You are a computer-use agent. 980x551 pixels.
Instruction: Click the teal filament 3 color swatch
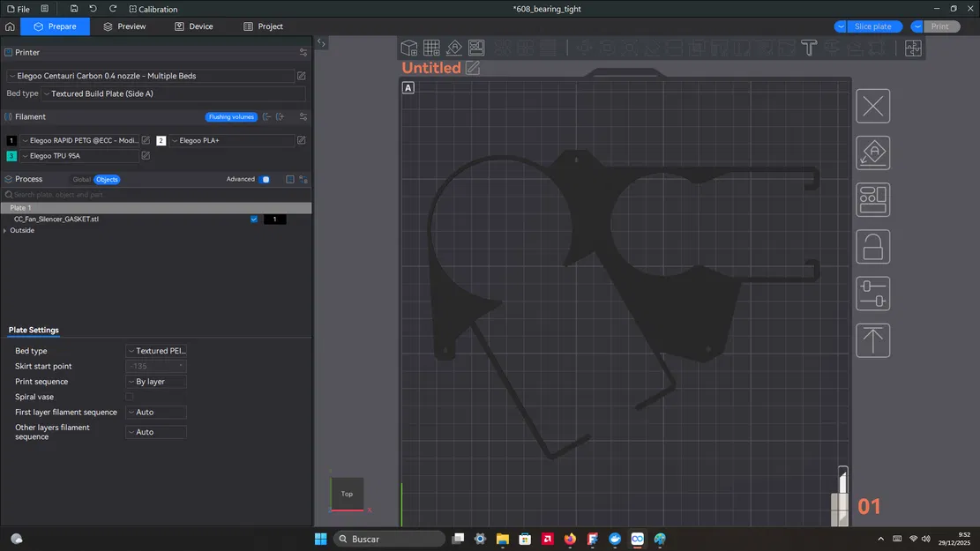point(11,156)
